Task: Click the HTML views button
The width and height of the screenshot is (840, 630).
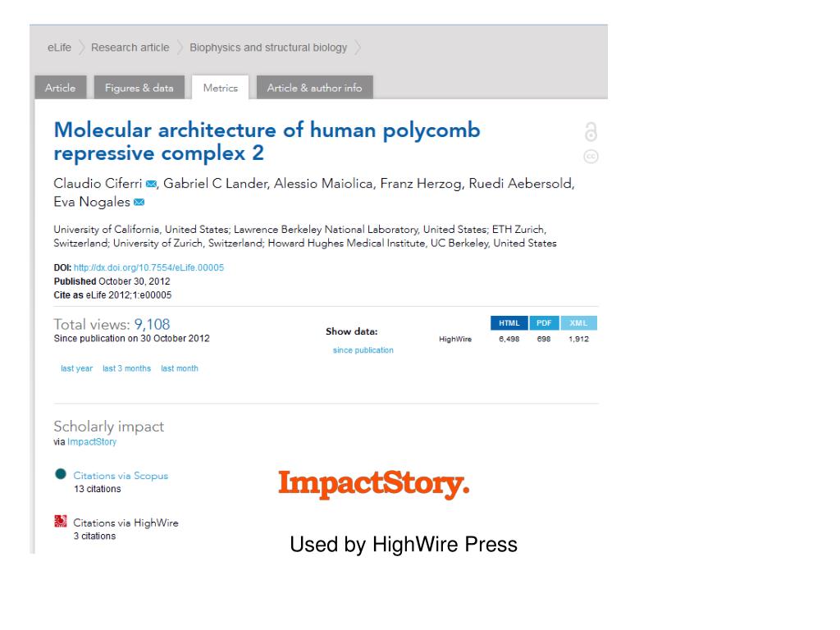Action: 509,323
